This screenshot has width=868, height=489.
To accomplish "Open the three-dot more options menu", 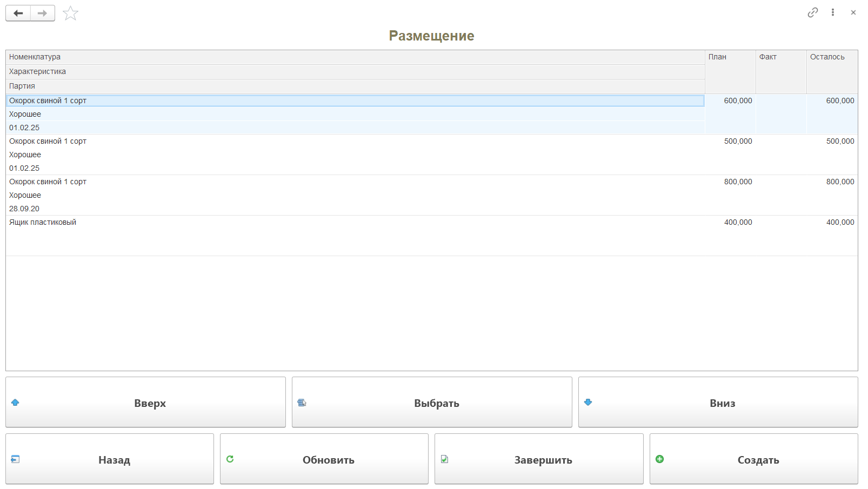I will click(833, 12).
